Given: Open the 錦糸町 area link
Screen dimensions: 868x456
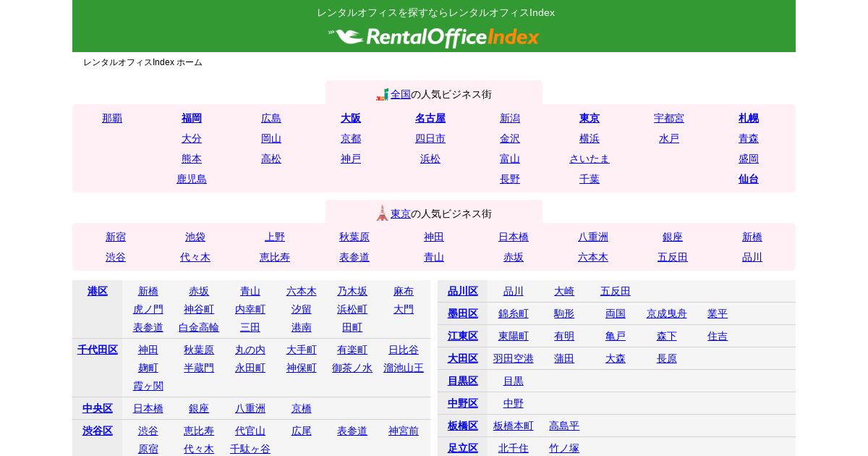Looking at the screenshot, I should [x=514, y=313].
